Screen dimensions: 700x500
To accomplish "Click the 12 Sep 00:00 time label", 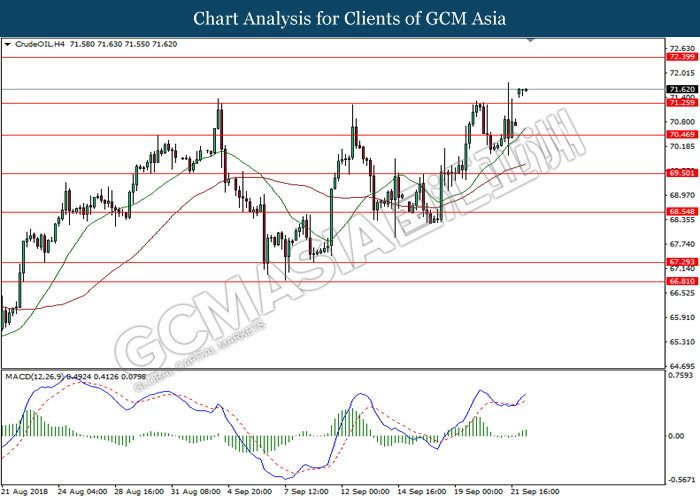I will [x=365, y=492].
